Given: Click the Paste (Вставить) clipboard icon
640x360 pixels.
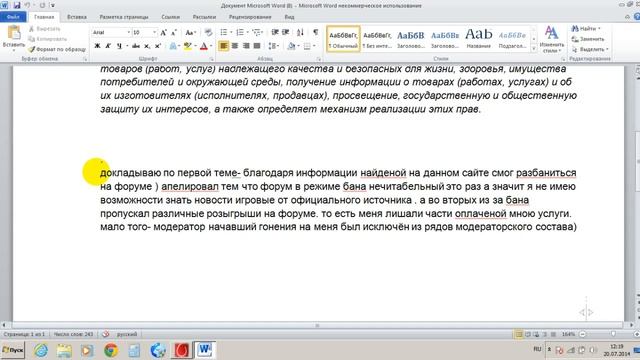Looking at the screenshot, I should pyautogui.click(x=14, y=33).
